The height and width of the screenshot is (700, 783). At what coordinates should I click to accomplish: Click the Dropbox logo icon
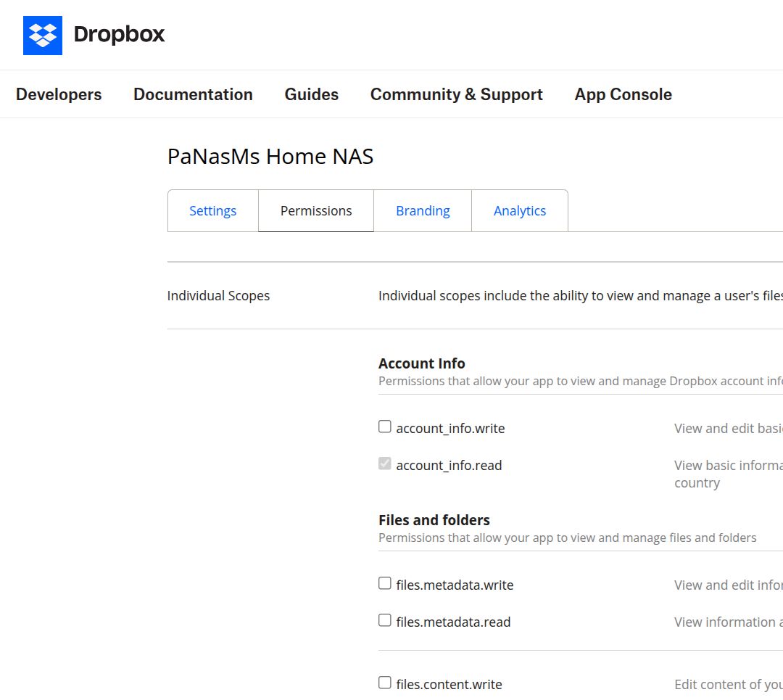pos(43,36)
